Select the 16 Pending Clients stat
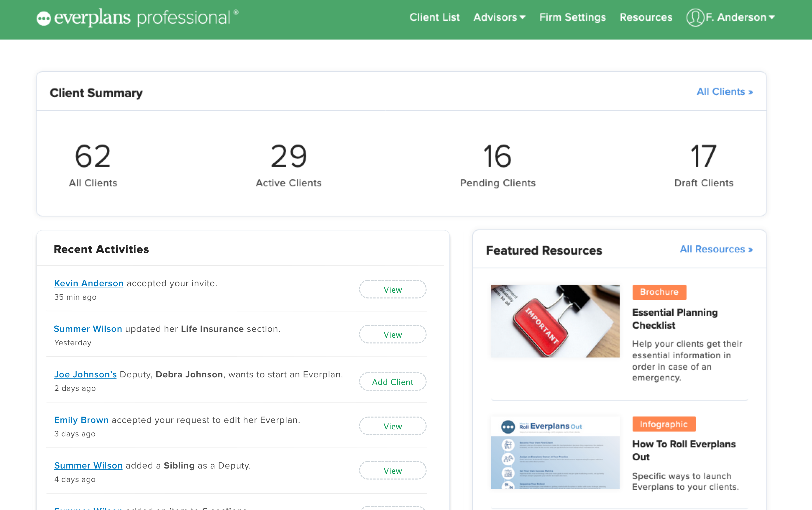812x510 pixels. (498, 157)
